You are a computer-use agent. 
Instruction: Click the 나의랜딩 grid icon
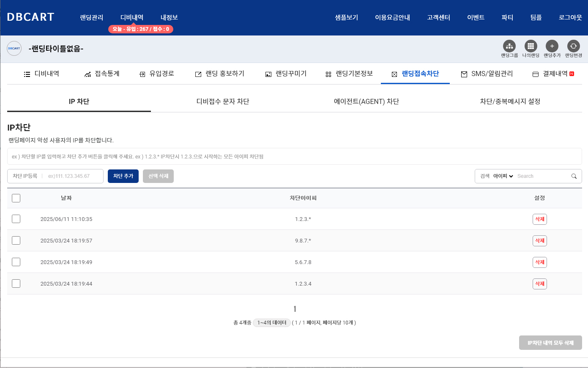point(531,46)
